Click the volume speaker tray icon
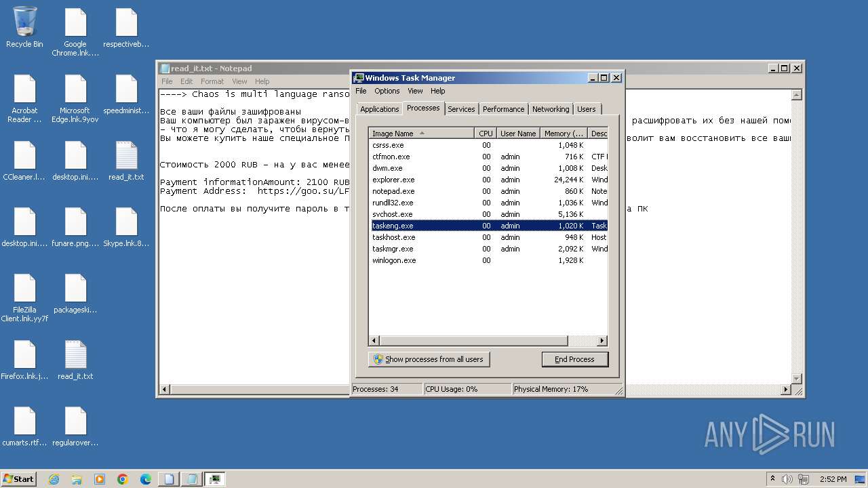 [x=787, y=479]
